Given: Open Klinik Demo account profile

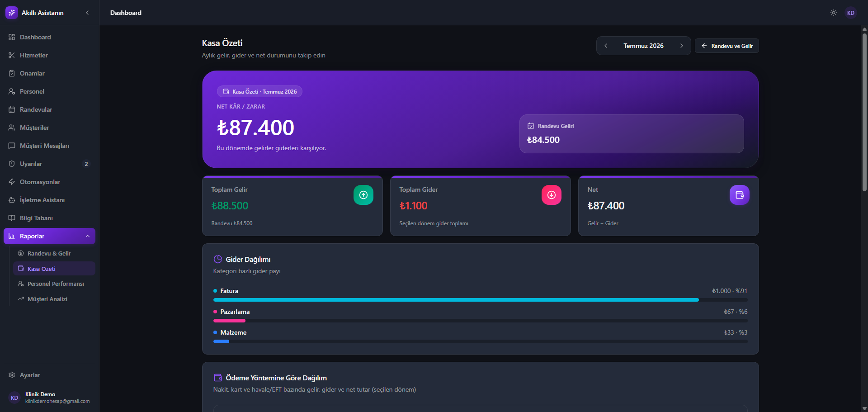Looking at the screenshot, I should coord(49,398).
